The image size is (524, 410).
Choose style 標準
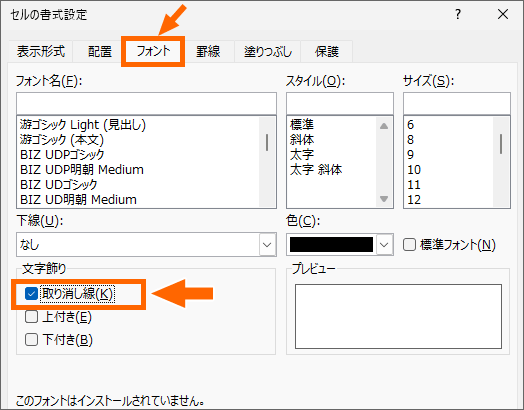click(302, 125)
